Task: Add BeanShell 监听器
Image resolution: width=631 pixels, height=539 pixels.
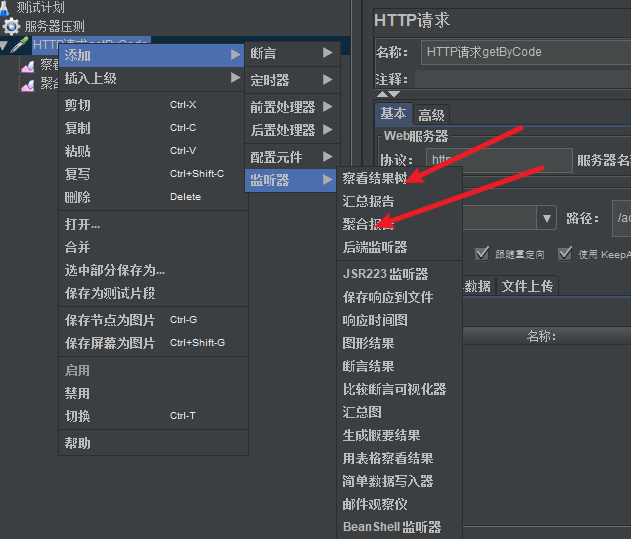Action: 400,527
